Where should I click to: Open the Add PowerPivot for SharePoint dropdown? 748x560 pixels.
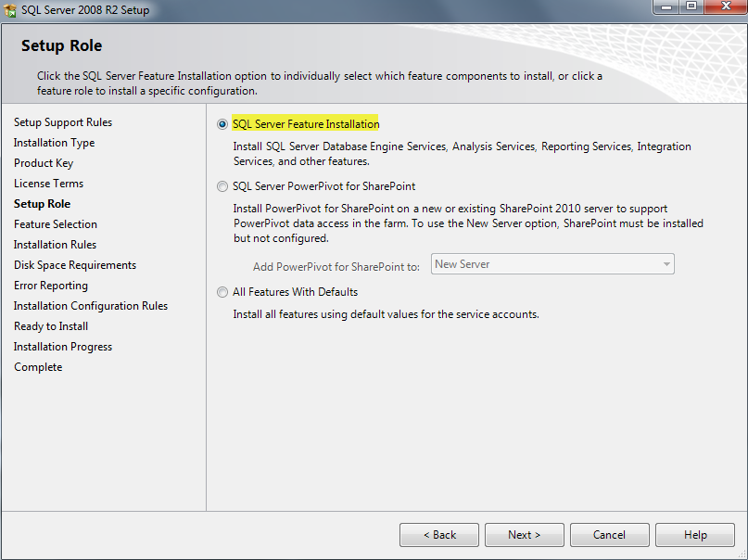(552, 264)
